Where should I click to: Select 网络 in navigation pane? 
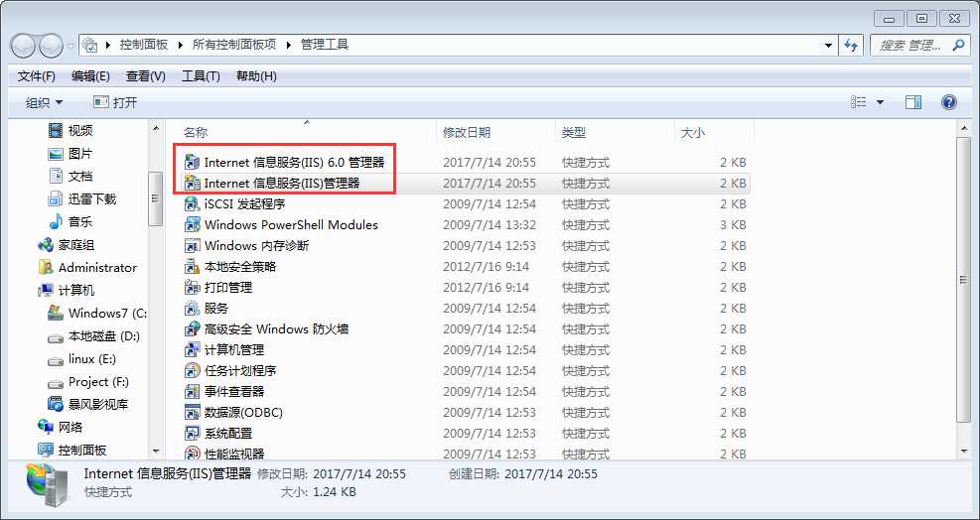(60, 428)
